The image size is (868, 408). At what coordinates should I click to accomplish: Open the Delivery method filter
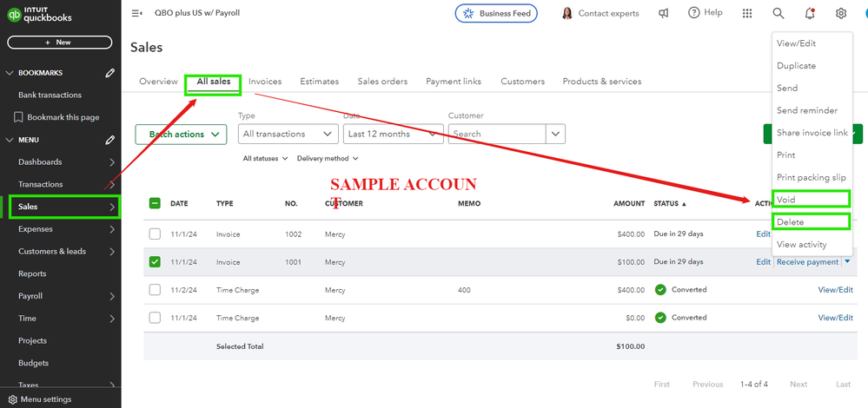click(328, 159)
